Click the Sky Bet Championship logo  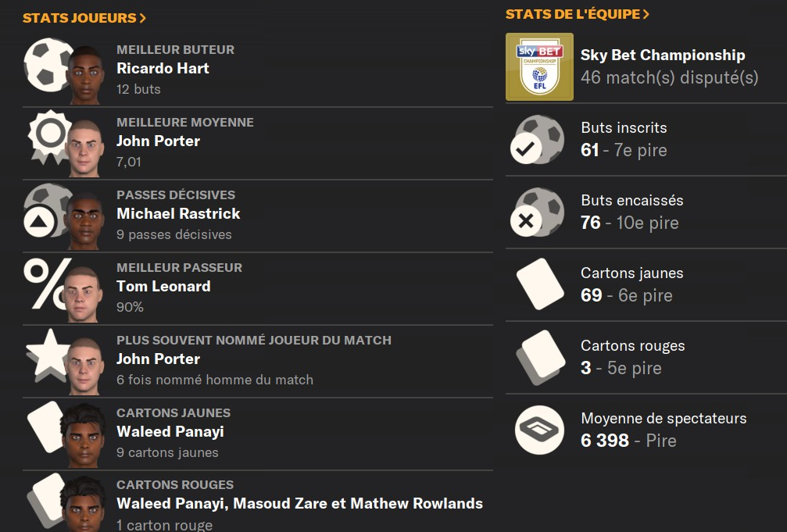(x=539, y=66)
